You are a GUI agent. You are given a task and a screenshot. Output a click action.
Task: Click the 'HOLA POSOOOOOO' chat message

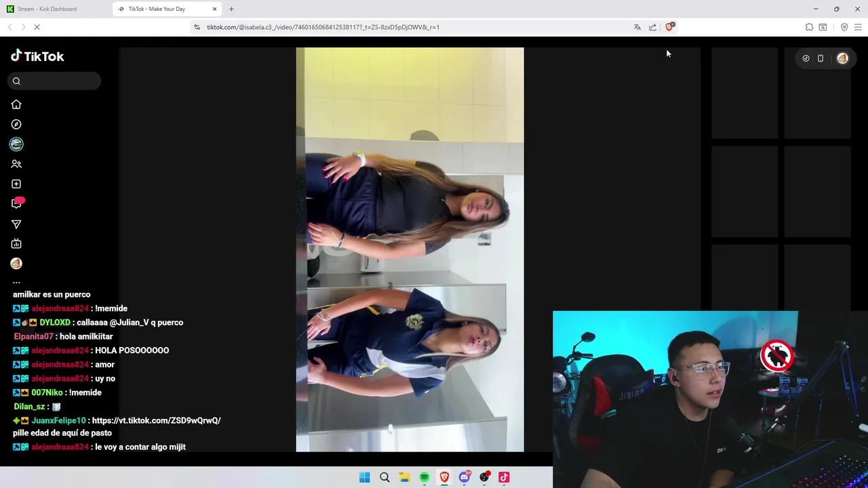coord(132,350)
